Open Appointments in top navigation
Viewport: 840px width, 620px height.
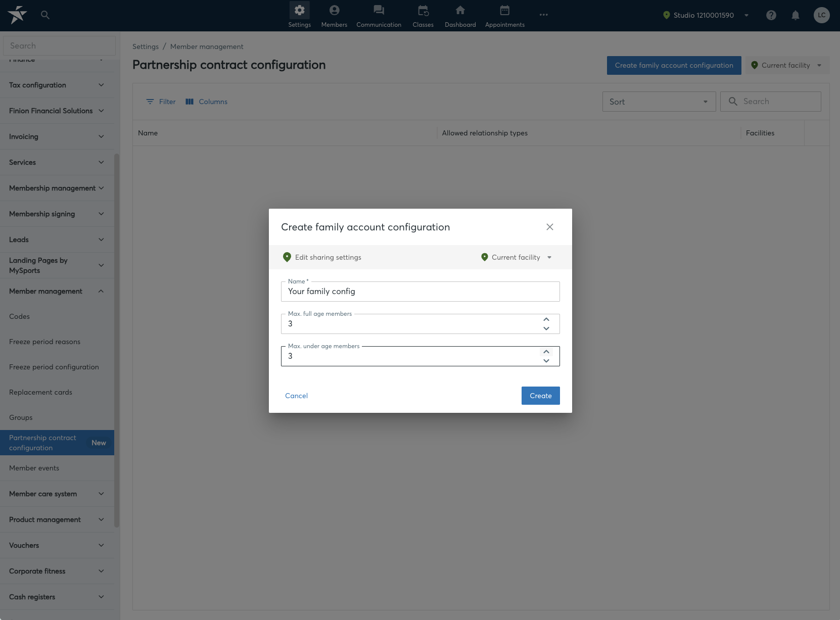(504, 15)
